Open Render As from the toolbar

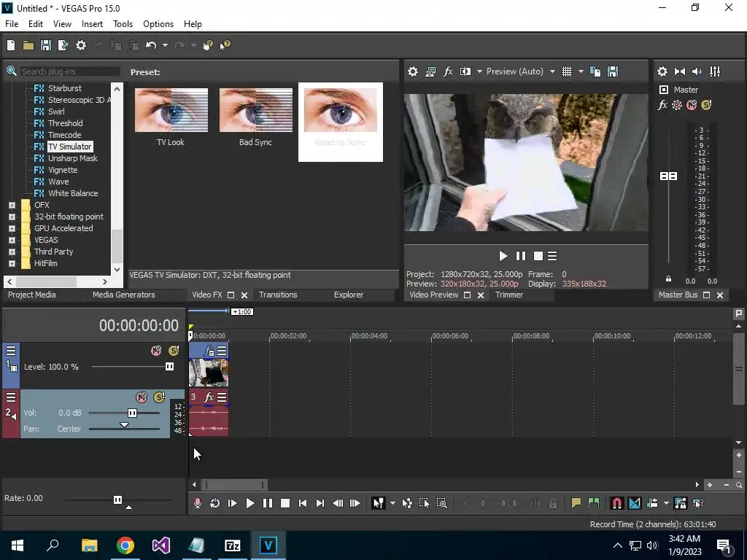63,45
